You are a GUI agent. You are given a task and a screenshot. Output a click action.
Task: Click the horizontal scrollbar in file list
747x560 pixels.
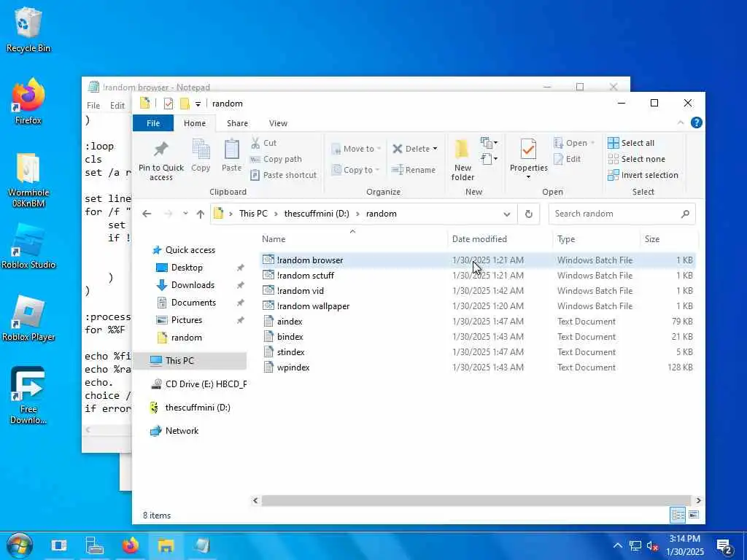pyautogui.click(x=476, y=500)
